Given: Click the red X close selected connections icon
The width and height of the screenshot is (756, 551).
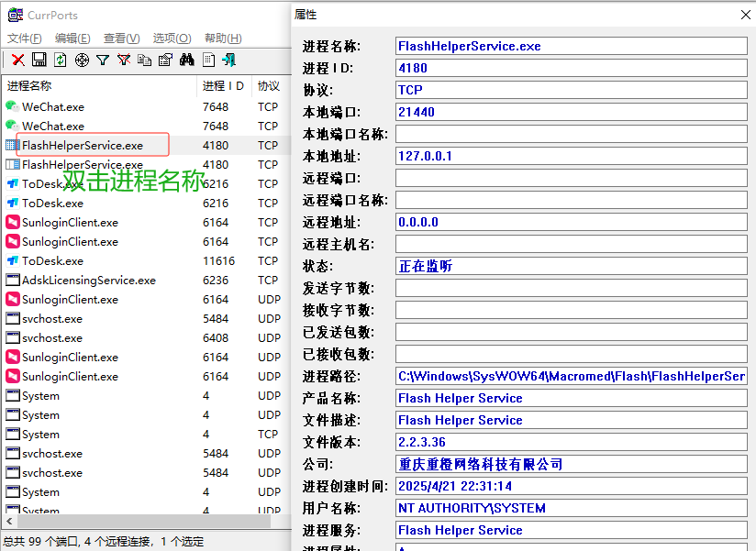Looking at the screenshot, I should pyautogui.click(x=18, y=60).
